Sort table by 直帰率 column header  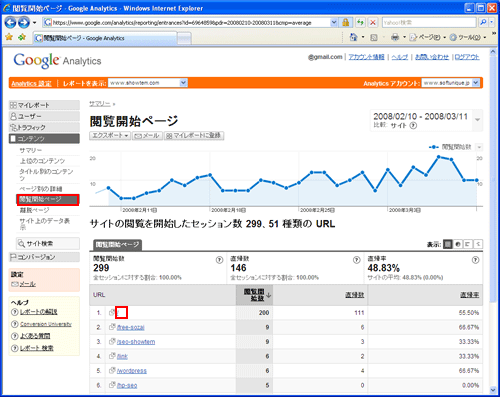(x=470, y=295)
